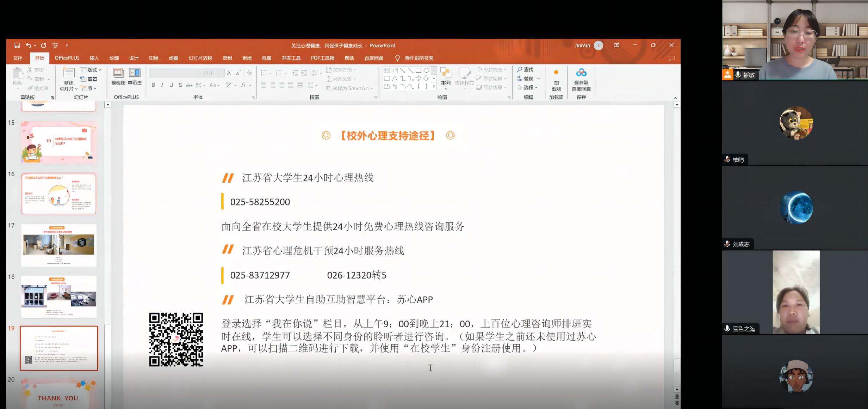The width and height of the screenshot is (868, 409).
Task: Open the Insert (插入) ribbon tab
Action: pyautogui.click(x=94, y=58)
